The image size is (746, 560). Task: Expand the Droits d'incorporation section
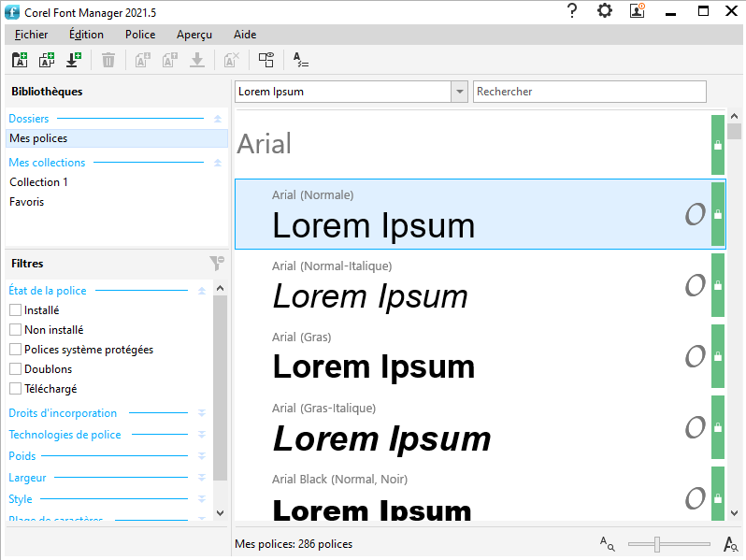201,413
